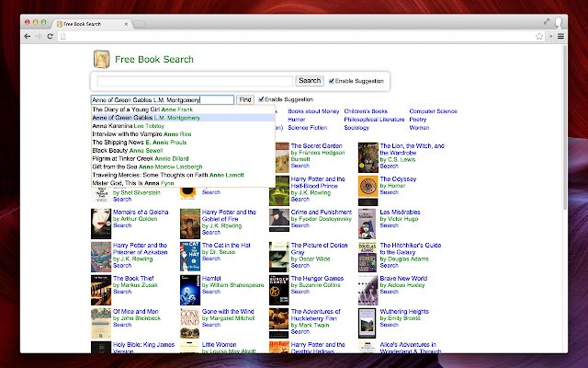Open Philosophical Literature category

tap(374, 120)
